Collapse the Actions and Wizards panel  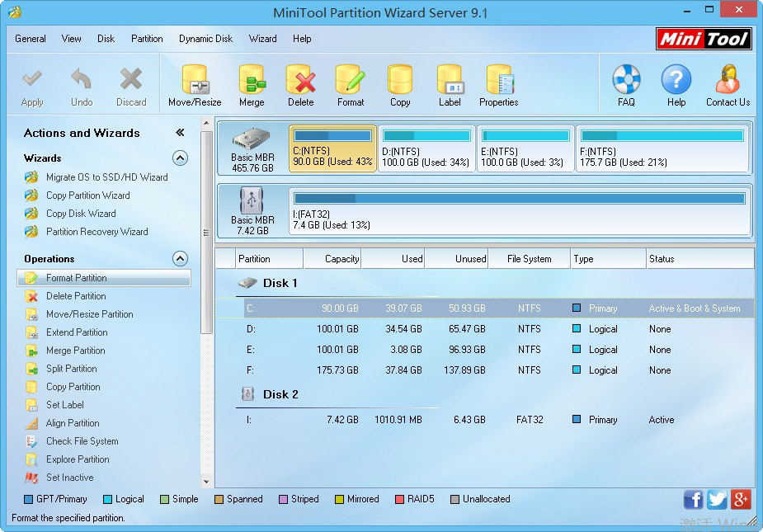point(180,133)
